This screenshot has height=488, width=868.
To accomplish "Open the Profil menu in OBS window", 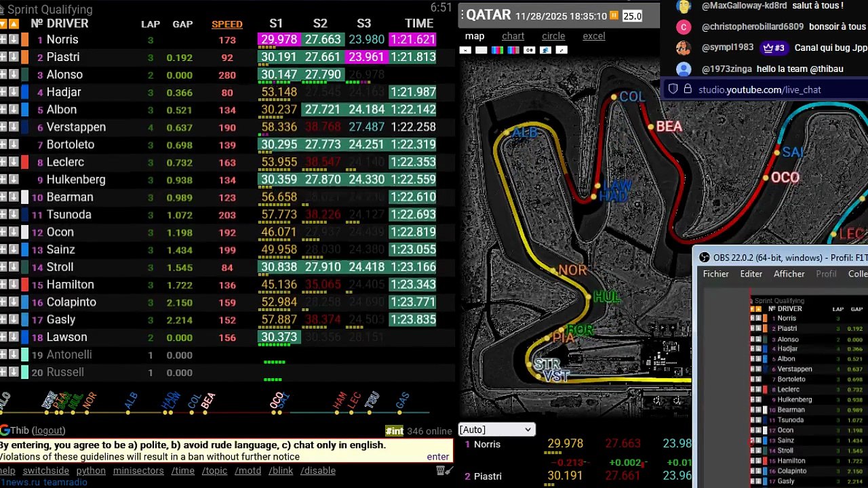I will (x=826, y=274).
